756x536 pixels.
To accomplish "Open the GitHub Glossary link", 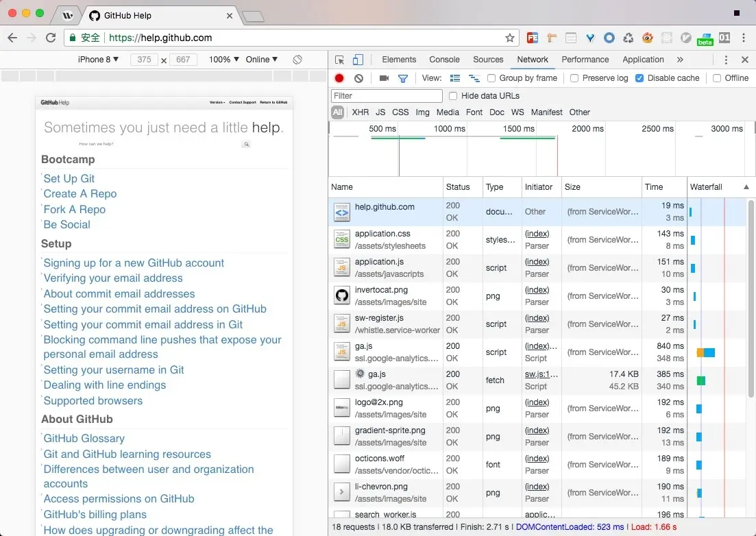I will [x=84, y=438].
